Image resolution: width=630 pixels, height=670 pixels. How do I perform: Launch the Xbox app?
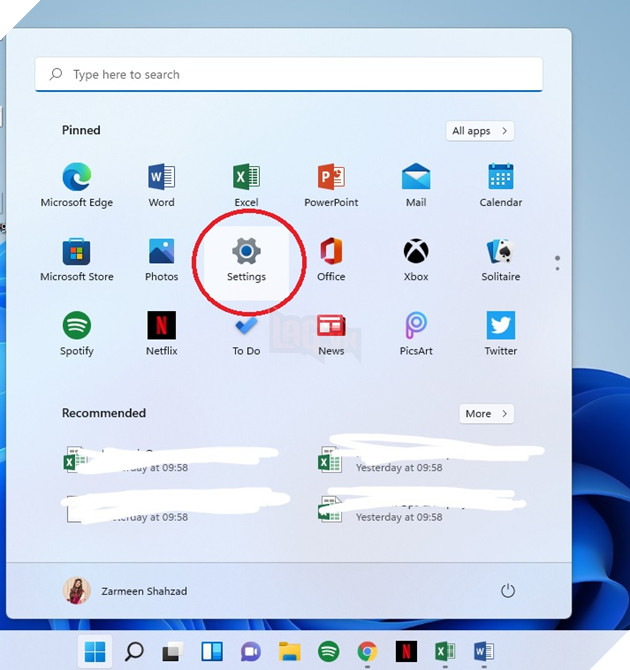416,259
